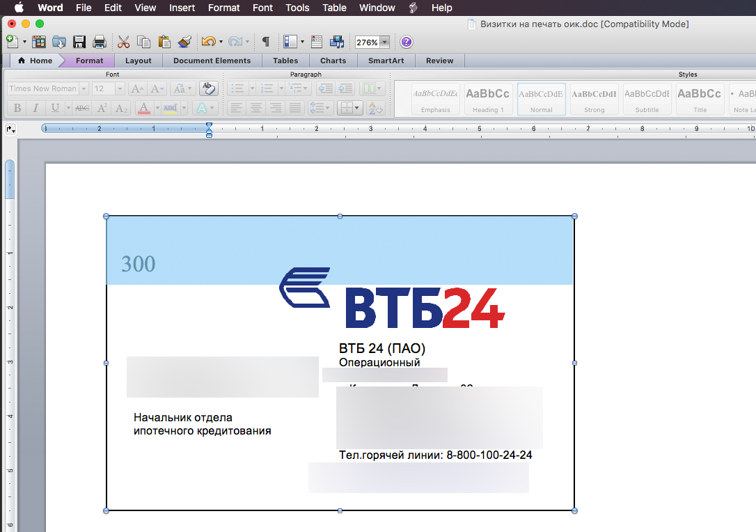
Task: Print using the printer icon
Action: pos(100,42)
